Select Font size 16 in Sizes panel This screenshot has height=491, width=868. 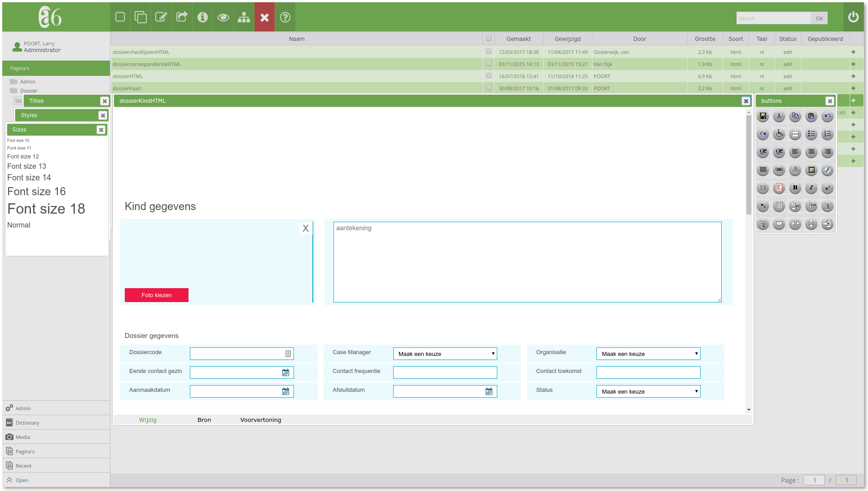click(36, 192)
